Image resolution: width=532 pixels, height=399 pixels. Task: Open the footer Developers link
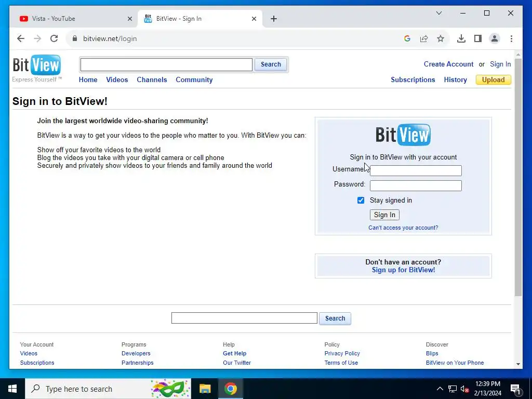pyautogui.click(x=136, y=353)
